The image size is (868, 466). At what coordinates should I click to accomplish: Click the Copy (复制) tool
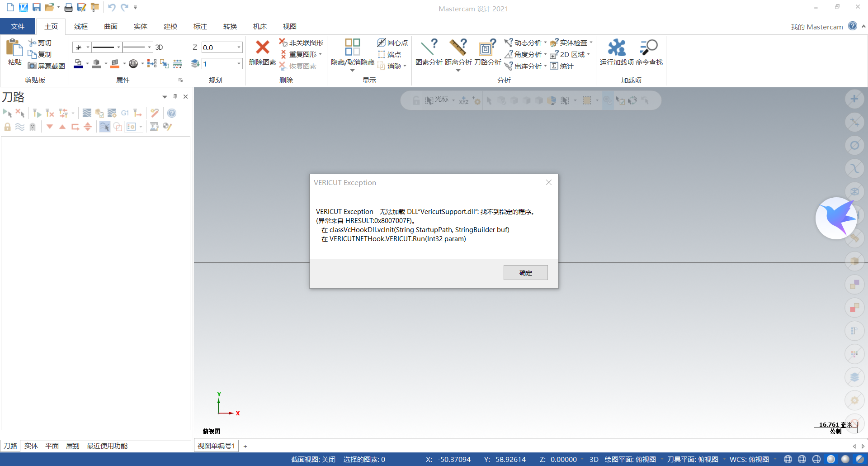tap(40, 54)
